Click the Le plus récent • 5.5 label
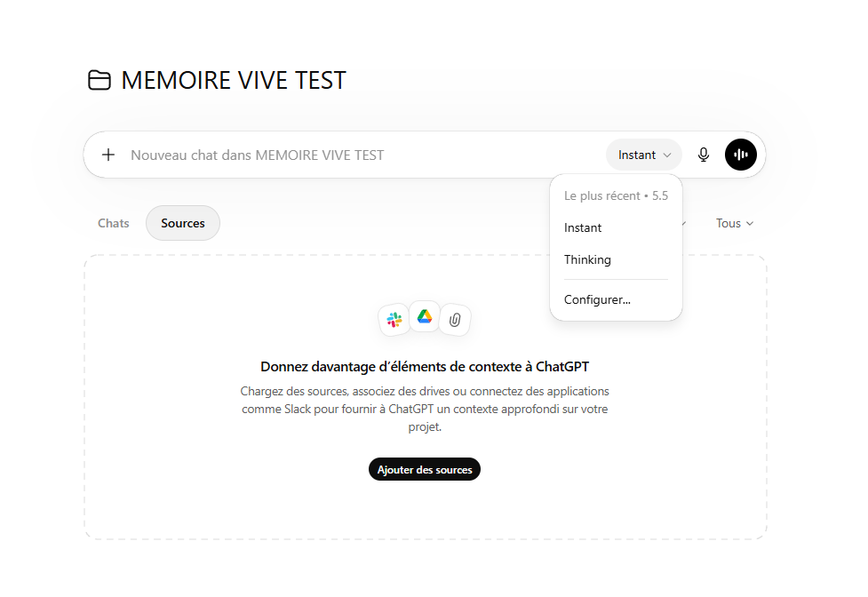868x597 pixels. tap(616, 195)
